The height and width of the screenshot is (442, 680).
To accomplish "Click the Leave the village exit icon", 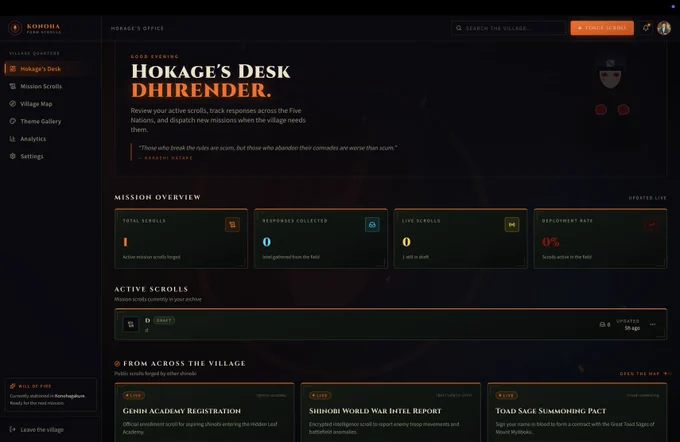I will click(13, 430).
